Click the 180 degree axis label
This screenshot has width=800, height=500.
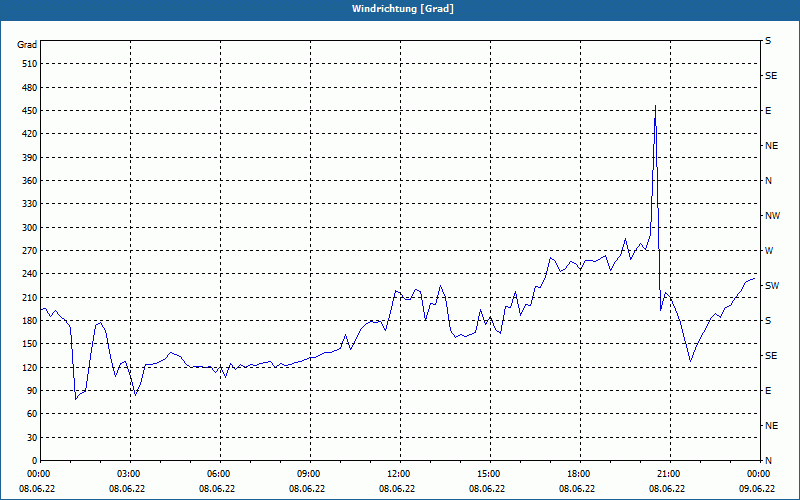(x=30, y=321)
